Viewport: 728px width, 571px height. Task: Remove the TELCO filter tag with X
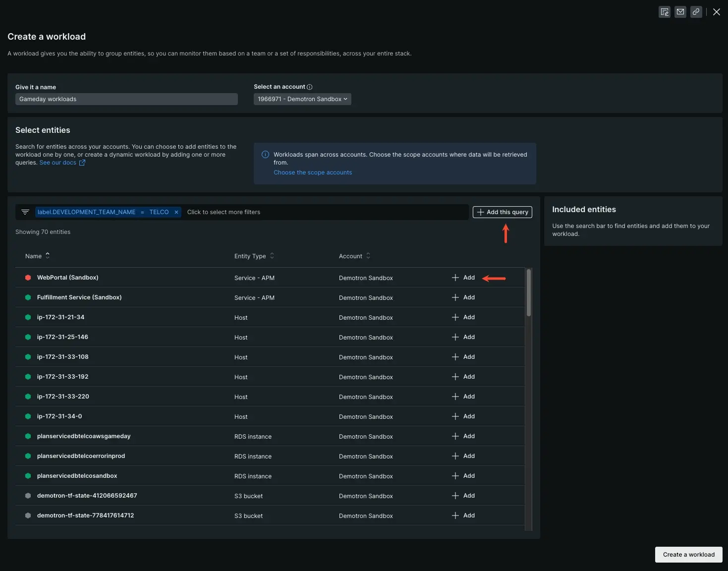pyautogui.click(x=176, y=212)
